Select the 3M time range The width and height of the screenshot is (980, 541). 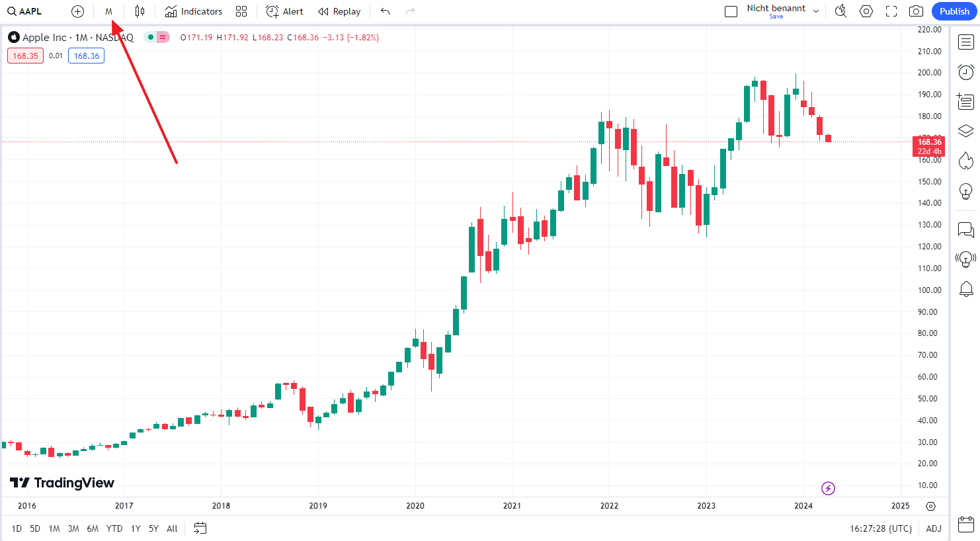point(73,528)
